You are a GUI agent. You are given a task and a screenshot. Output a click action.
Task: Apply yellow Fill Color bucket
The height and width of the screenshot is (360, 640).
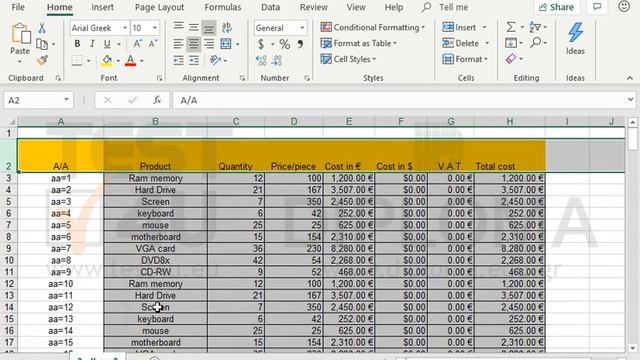tap(107, 60)
